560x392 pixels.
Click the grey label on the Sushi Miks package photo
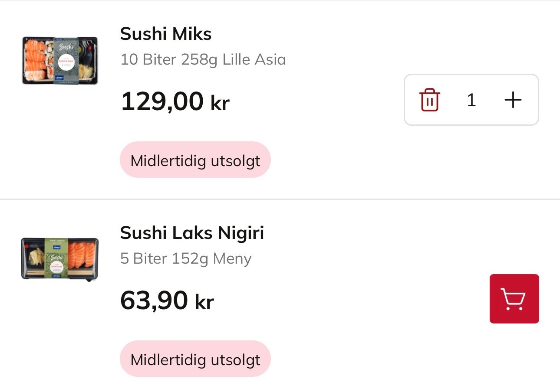click(66, 61)
